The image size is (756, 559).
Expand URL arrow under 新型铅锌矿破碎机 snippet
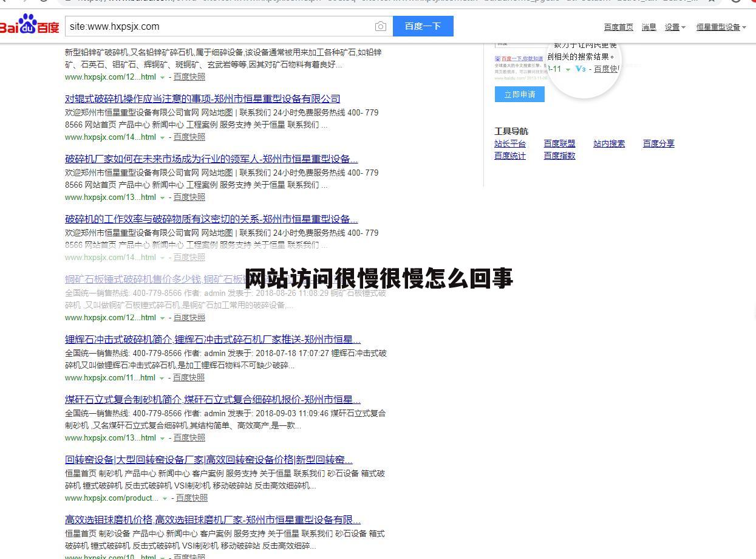(x=162, y=78)
